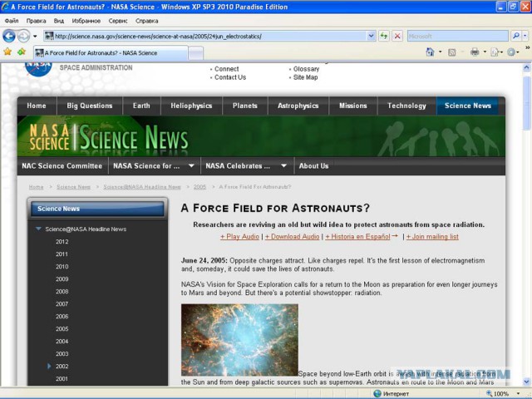Open the Справка menu

(x=146, y=21)
